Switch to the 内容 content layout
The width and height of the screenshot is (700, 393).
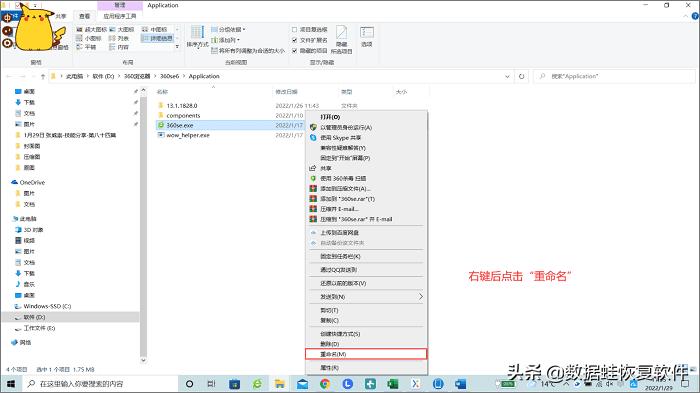[119, 47]
